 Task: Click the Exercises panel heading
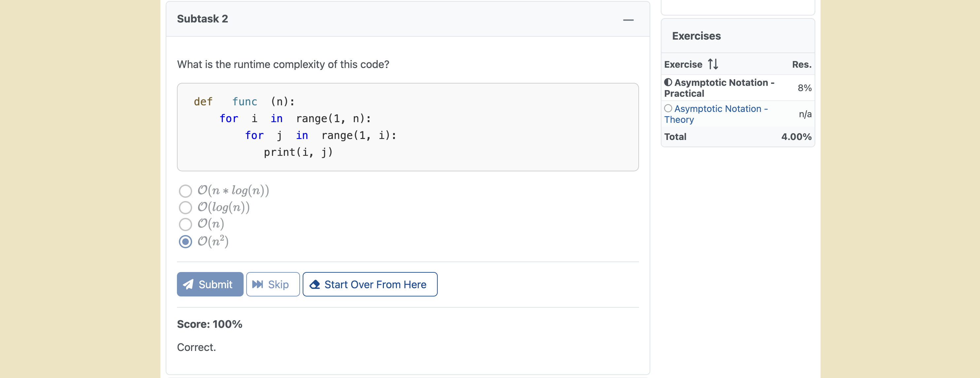point(696,36)
